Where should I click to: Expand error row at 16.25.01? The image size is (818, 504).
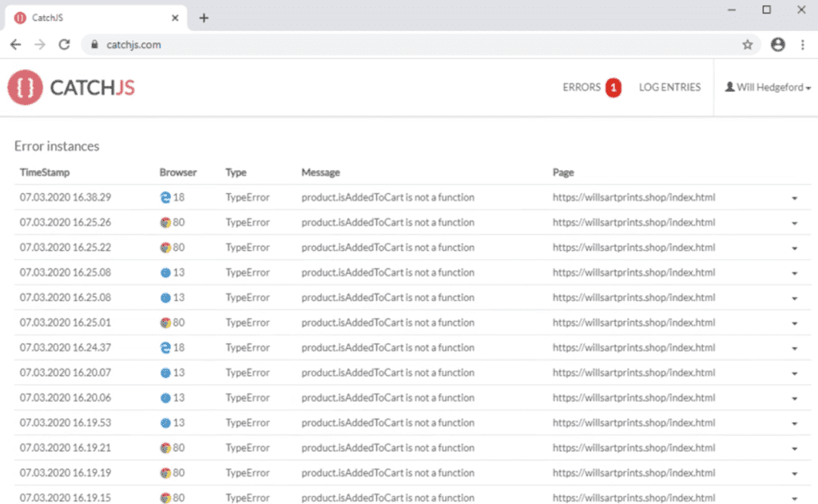[795, 323]
